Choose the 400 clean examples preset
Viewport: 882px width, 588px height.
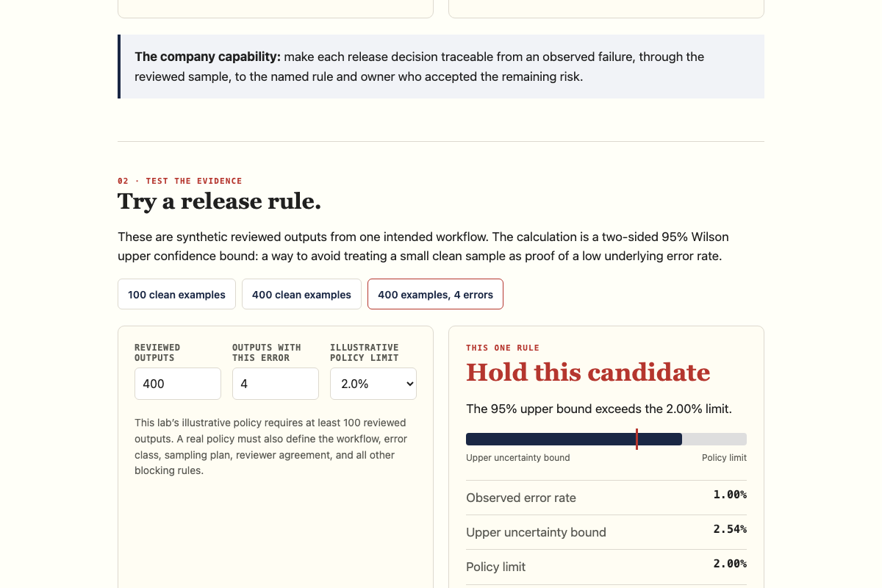(301, 294)
